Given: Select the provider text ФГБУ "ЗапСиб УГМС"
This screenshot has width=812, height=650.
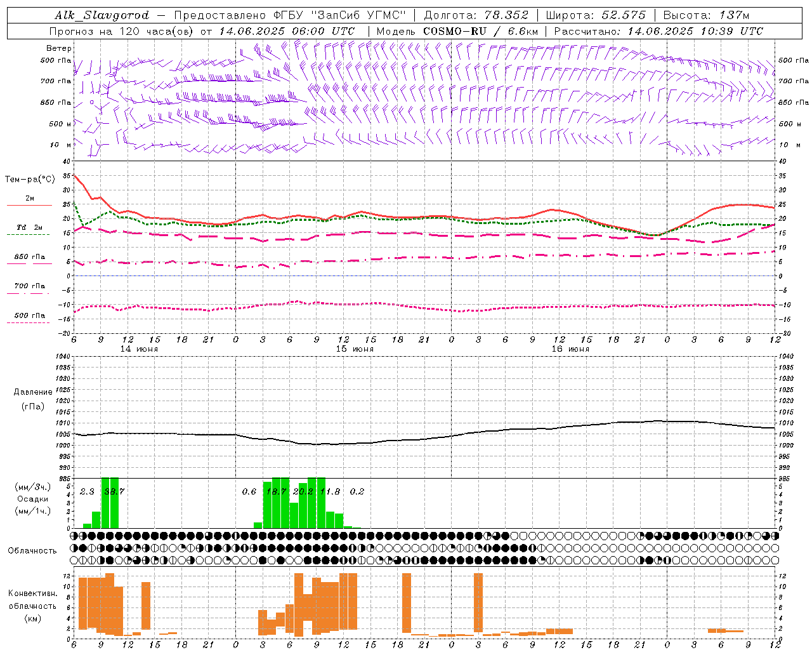Looking at the screenshot, I should (341, 15).
